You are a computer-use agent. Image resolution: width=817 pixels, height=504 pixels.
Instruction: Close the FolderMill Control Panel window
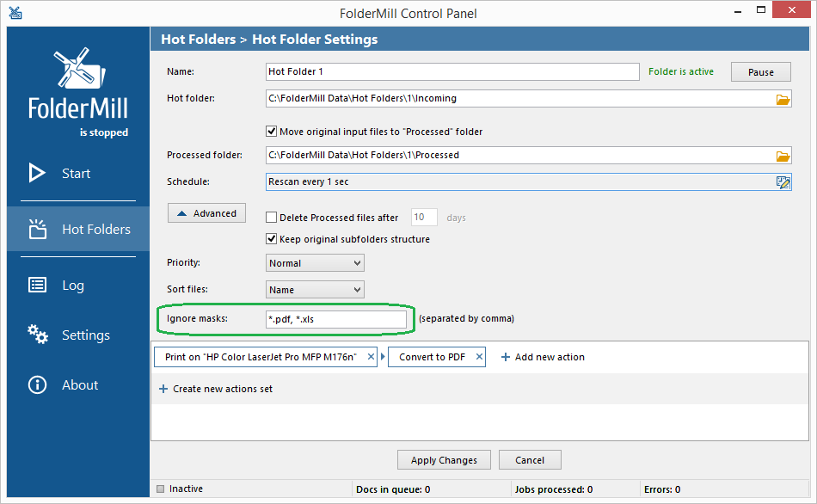792,10
